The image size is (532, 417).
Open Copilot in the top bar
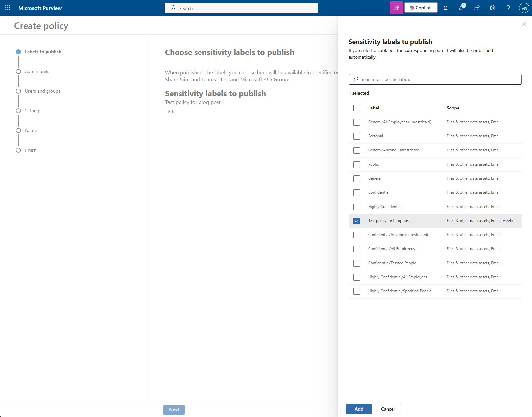tap(421, 8)
